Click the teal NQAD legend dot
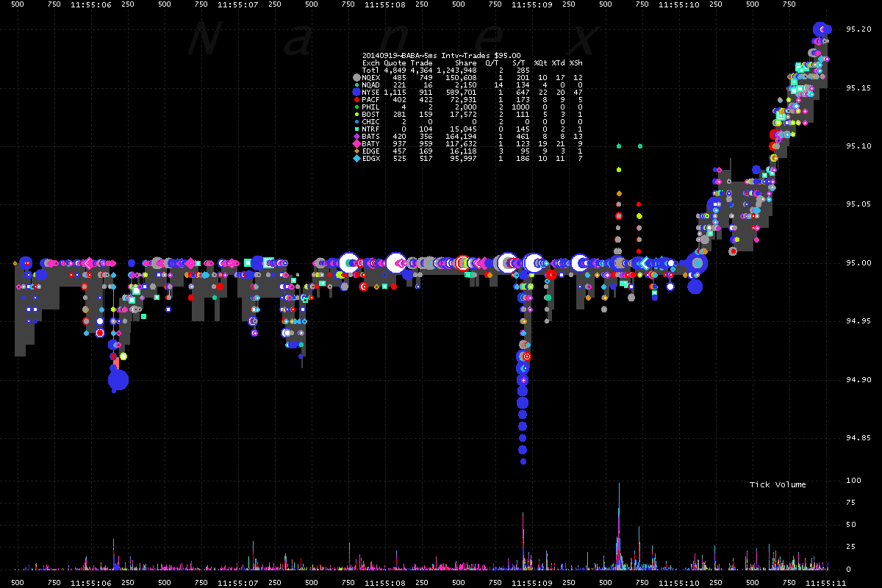Screen dimensions: 882x588 tap(356, 85)
